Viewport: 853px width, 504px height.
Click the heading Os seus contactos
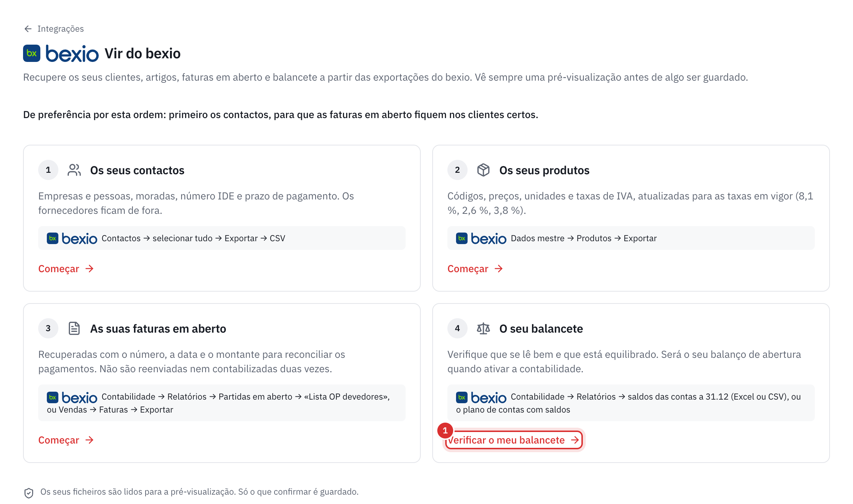[137, 171]
